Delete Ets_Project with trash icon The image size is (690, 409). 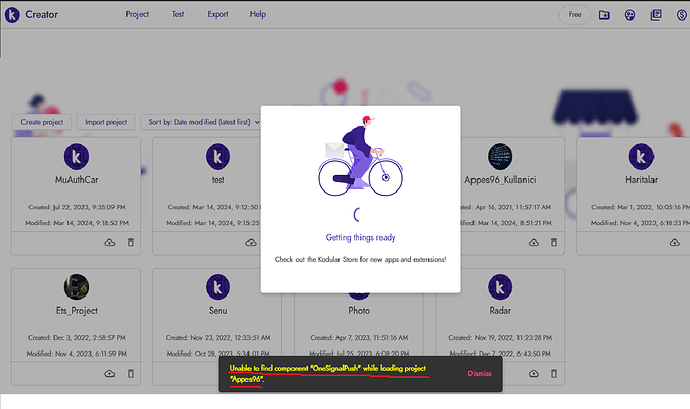point(131,374)
